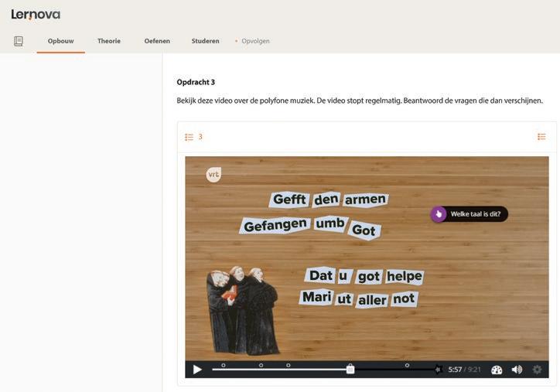Open the Lernova home logo
560x392 pixels.
(x=36, y=14)
